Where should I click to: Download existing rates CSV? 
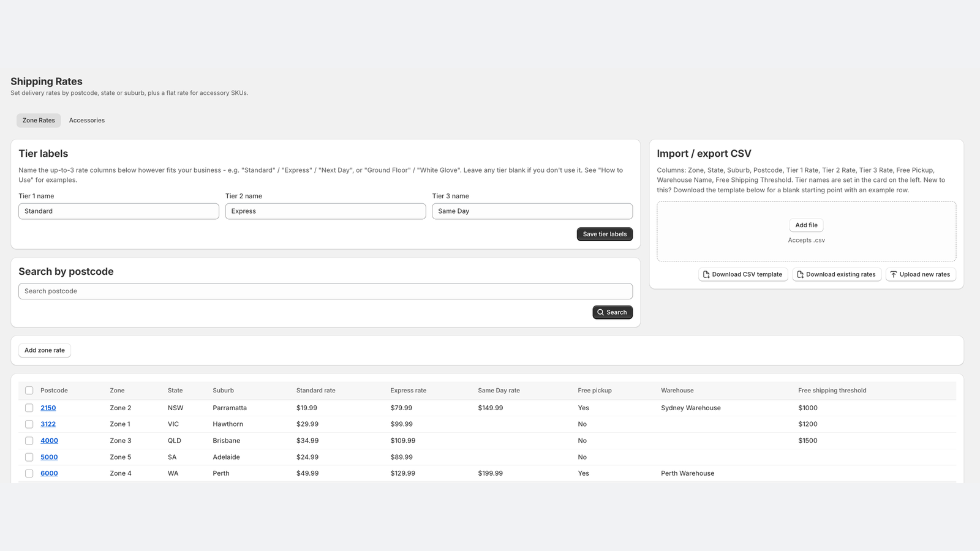point(837,274)
